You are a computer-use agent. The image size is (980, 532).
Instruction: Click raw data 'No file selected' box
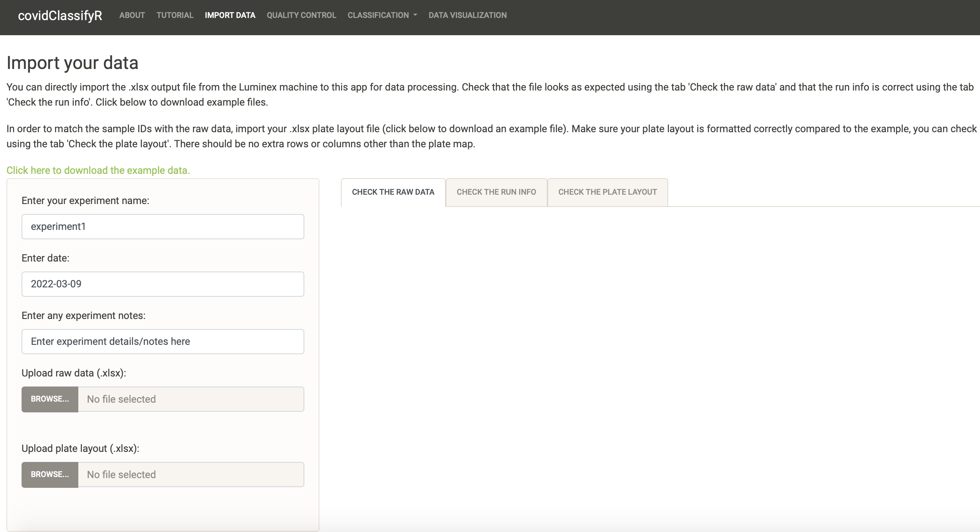click(191, 399)
